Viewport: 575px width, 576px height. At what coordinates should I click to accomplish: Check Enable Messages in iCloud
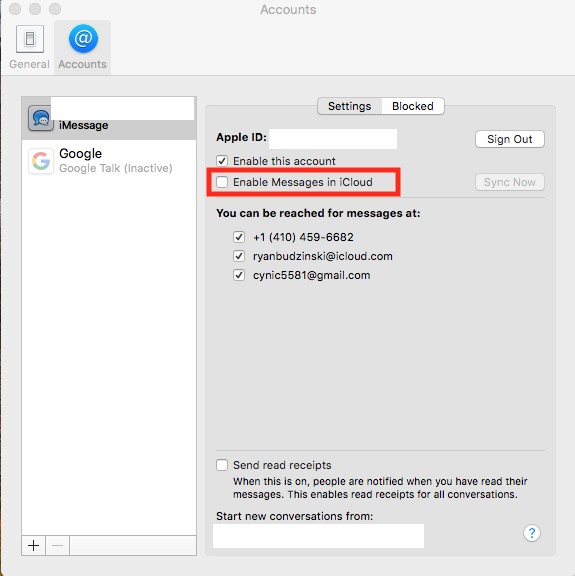[222, 182]
